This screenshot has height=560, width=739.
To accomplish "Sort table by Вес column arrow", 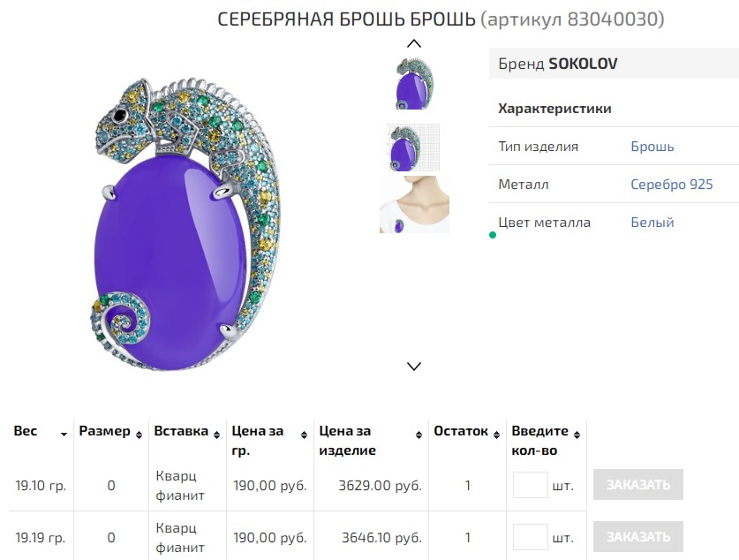I will point(64,434).
